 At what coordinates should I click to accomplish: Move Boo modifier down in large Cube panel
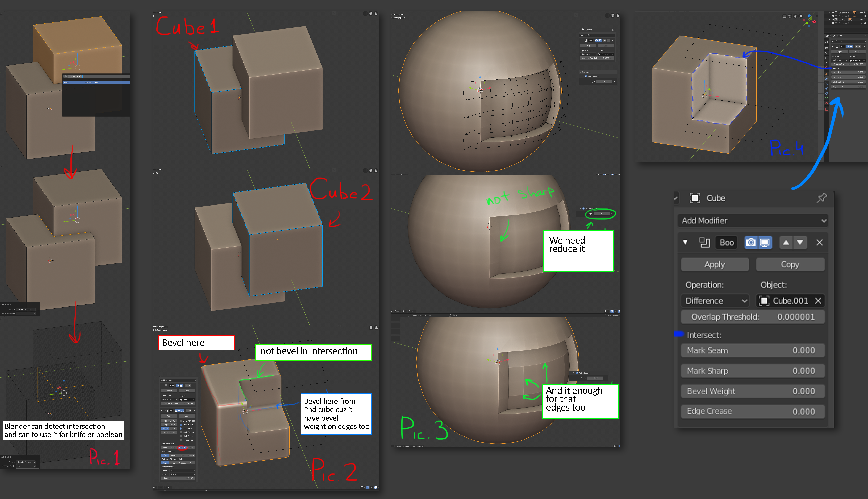click(800, 242)
